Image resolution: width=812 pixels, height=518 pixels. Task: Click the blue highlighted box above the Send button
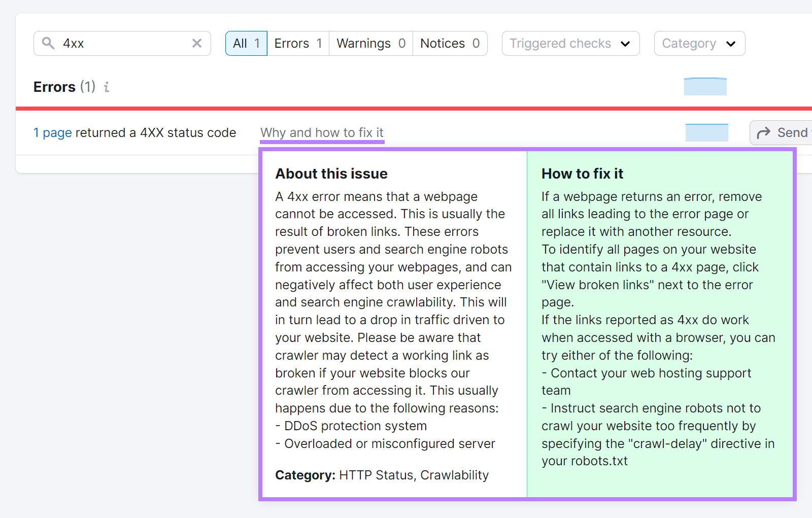coord(706,132)
